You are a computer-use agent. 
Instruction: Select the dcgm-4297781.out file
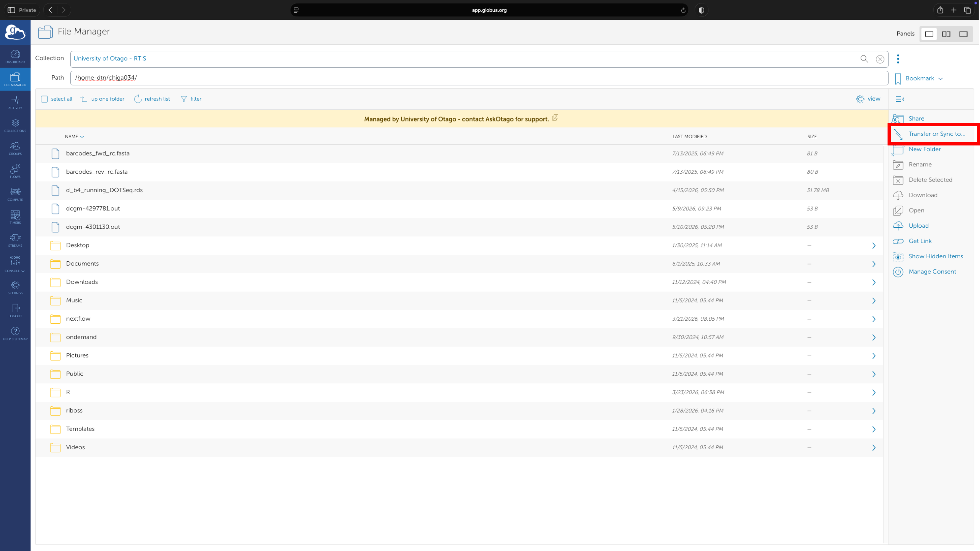tap(459, 209)
